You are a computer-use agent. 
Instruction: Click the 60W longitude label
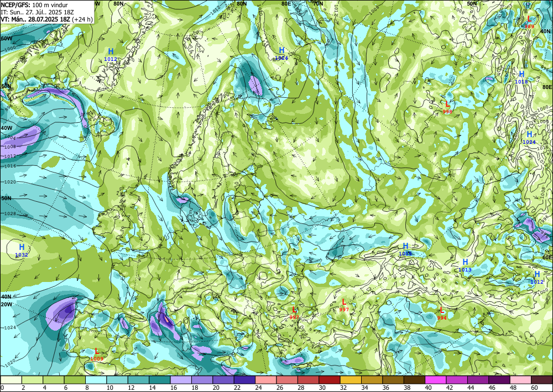point(6,38)
